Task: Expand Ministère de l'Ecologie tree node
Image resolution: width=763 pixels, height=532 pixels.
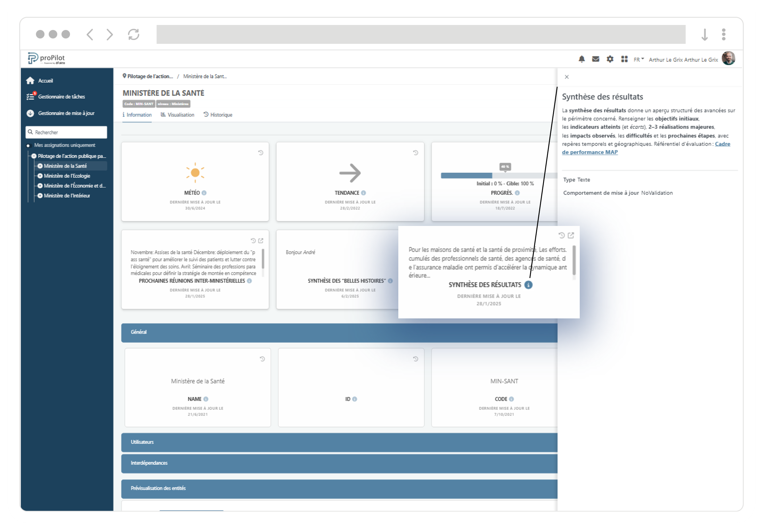Action: [x=40, y=176]
